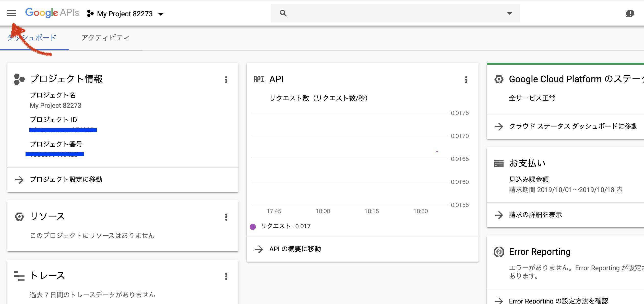The image size is (644, 304).
Task: Go to プロジェクト設定に移動 link
Action: 66,180
